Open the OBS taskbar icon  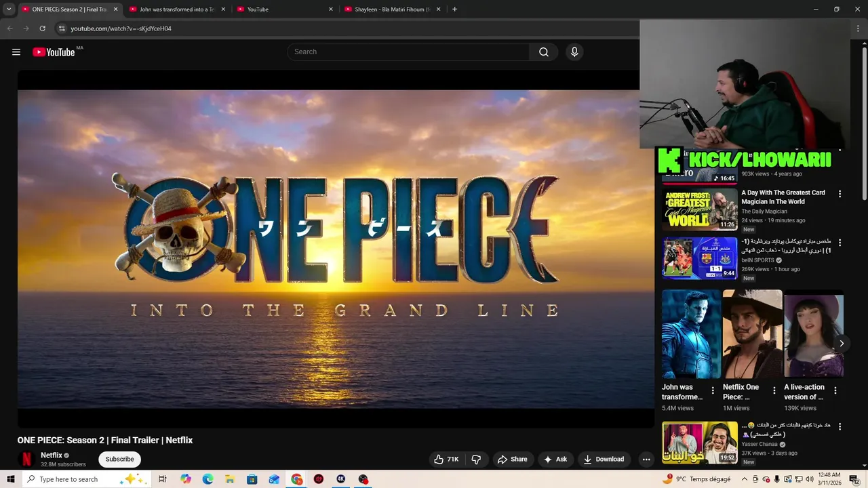(x=363, y=479)
